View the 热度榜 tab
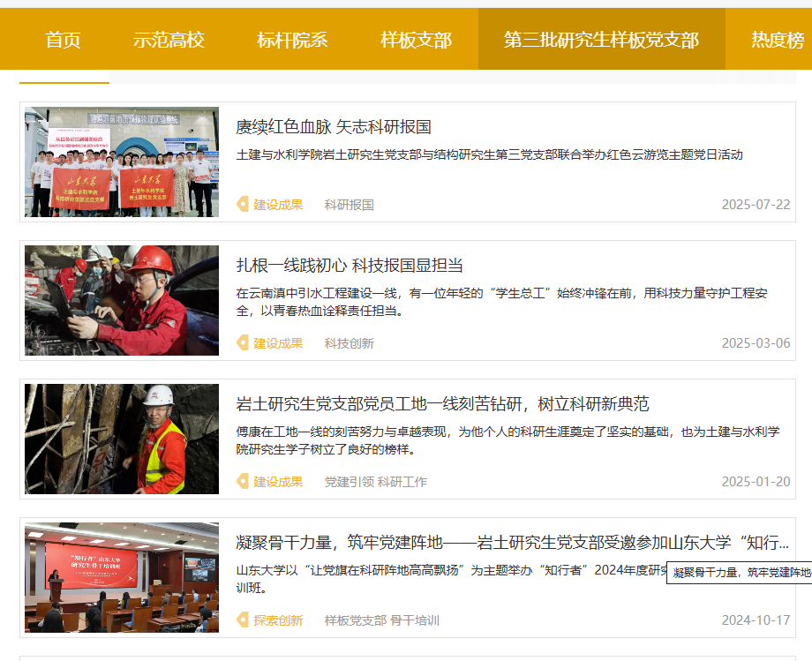 click(x=778, y=40)
